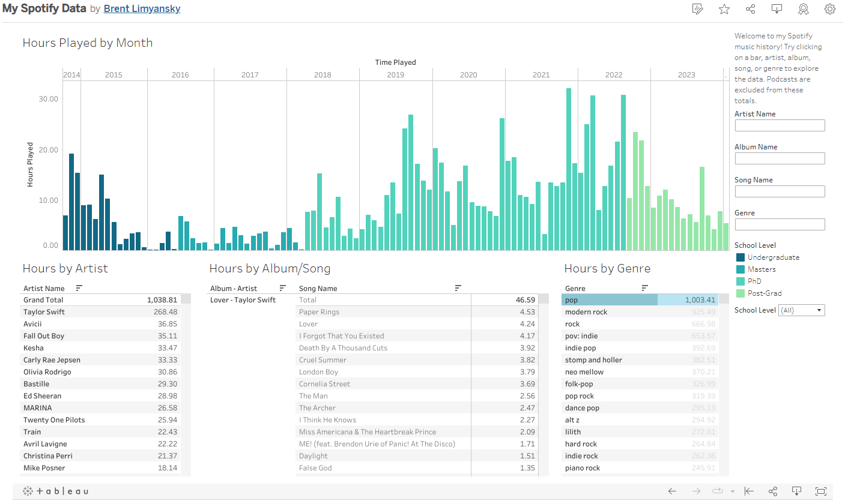Click sort icon next to Genre header
This screenshot has height=504, width=848.
coord(645,288)
